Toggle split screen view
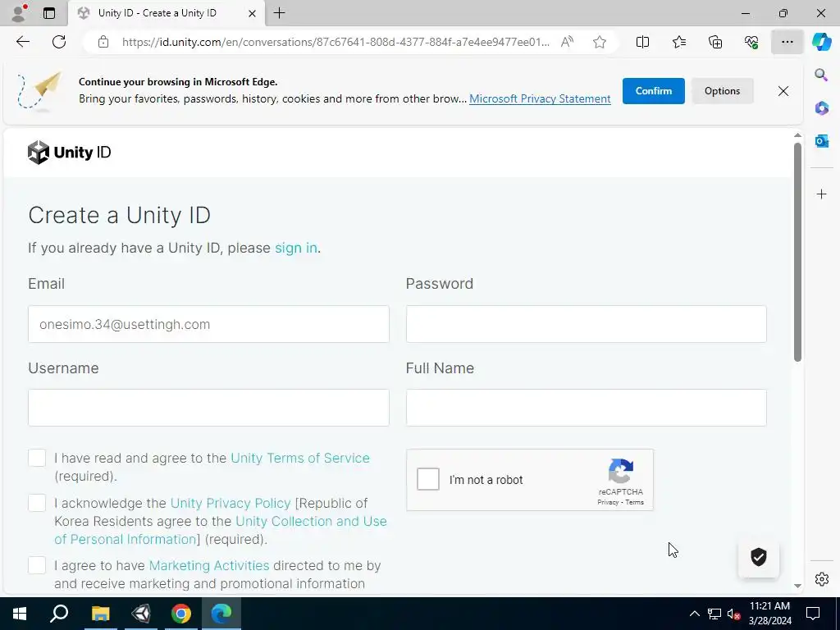Screen dimensions: 840x630 pos(642,42)
